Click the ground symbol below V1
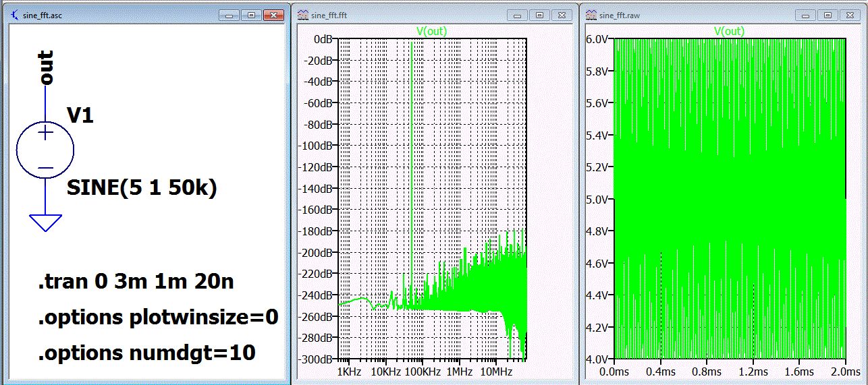 tap(45, 223)
